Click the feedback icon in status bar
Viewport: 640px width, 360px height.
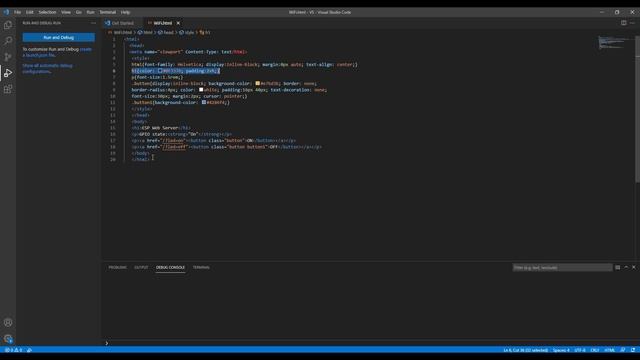(x=623, y=350)
